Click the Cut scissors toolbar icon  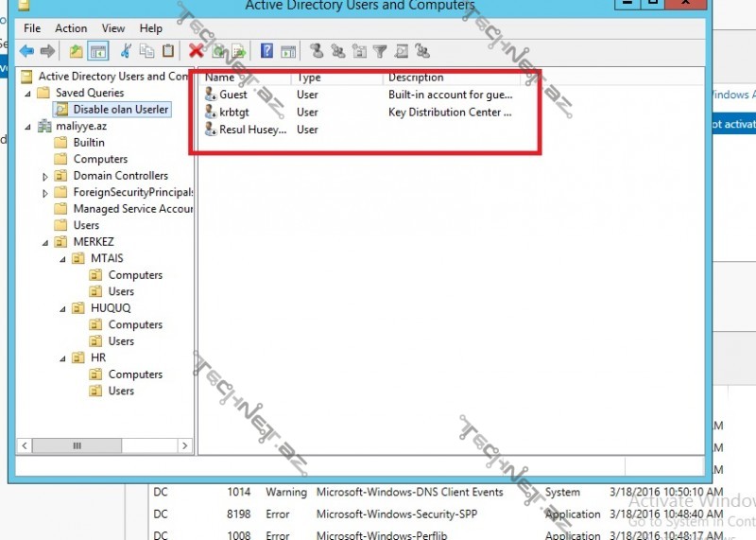(x=124, y=51)
